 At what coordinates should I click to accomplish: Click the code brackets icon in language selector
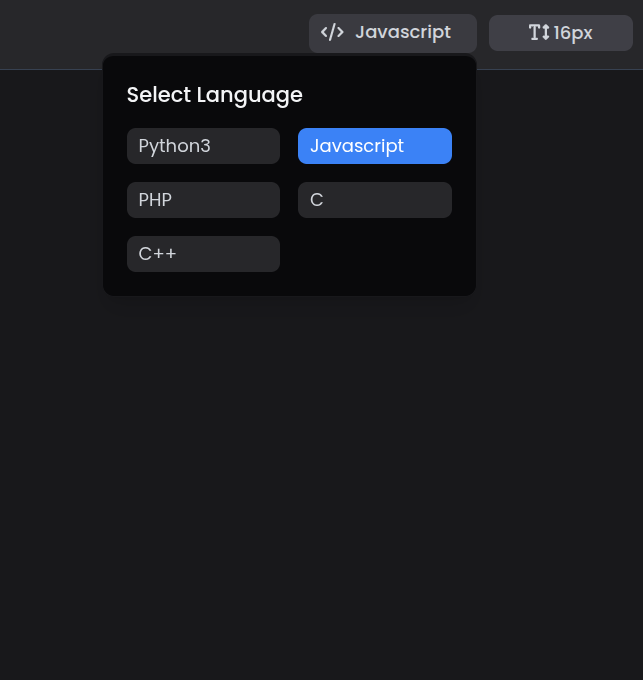pyautogui.click(x=332, y=32)
